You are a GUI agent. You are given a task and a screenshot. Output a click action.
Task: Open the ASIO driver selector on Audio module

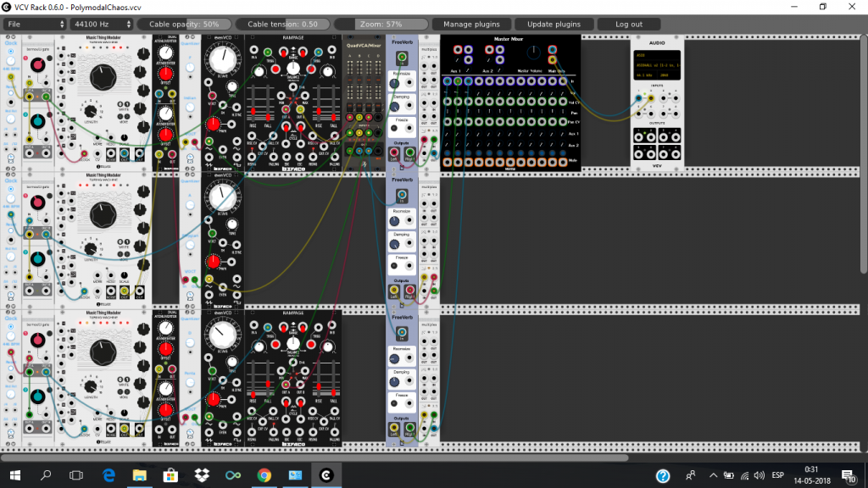[x=657, y=55]
